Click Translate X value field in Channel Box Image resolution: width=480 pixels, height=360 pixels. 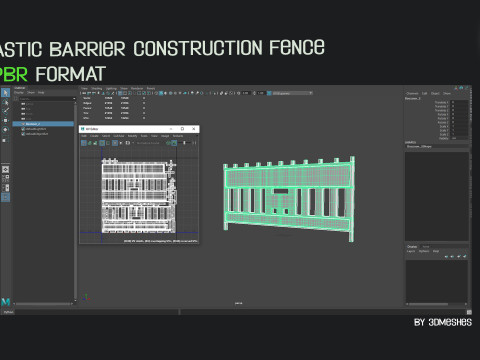(x=460, y=102)
